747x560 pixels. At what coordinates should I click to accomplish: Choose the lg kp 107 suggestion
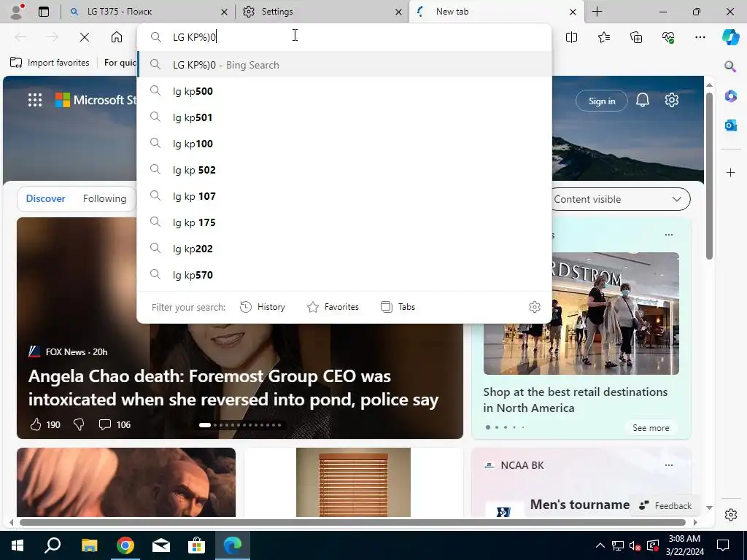point(344,196)
